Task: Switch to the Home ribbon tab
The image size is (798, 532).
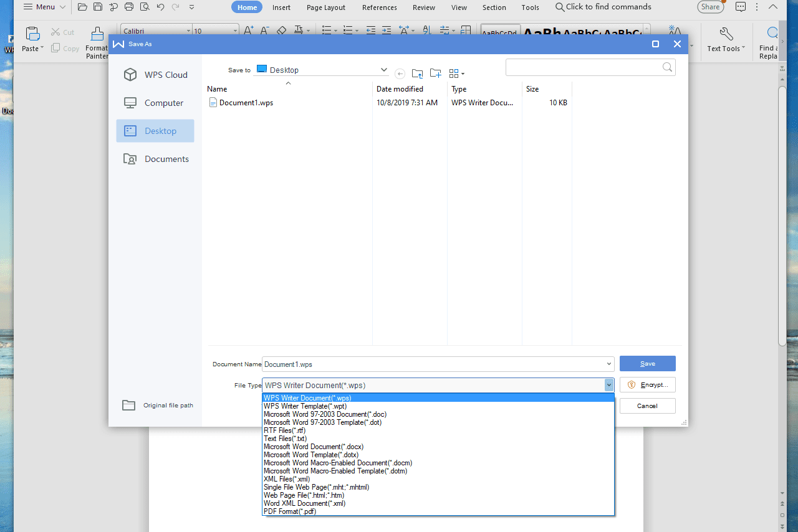Action: tap(247, 7)
